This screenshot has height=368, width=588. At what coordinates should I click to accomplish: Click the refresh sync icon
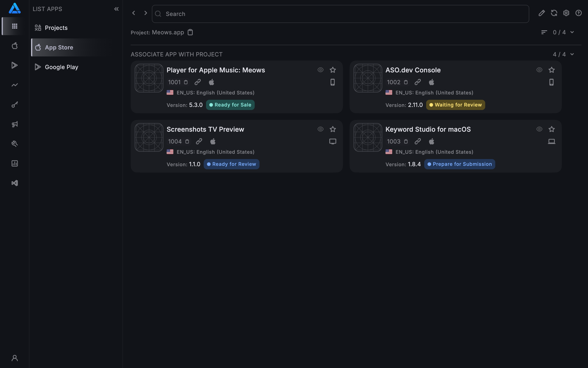point(554,13)
